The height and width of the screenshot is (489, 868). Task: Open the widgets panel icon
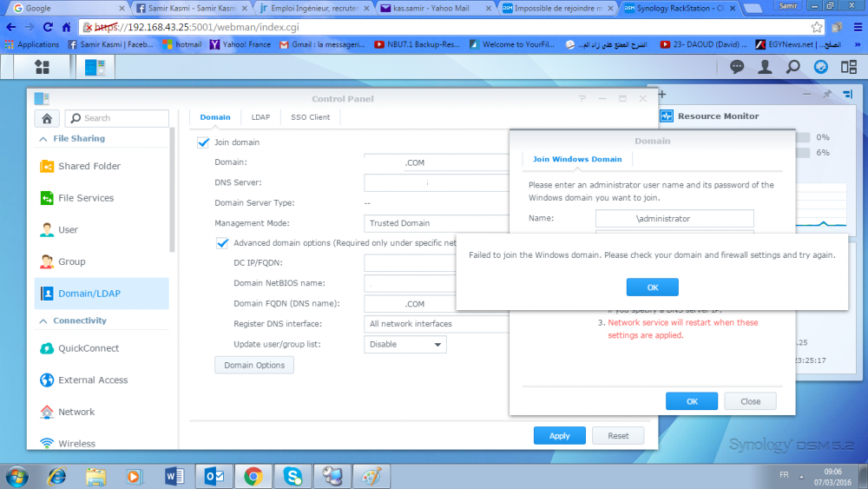coord(849,67)
